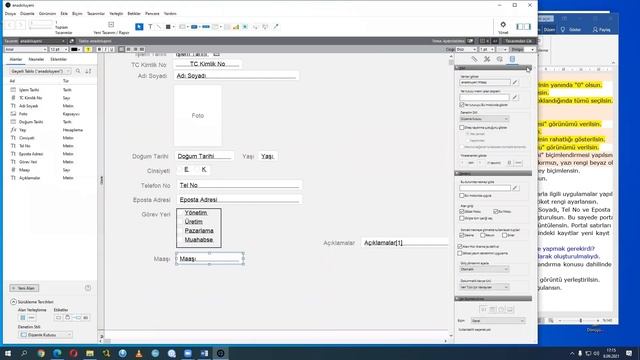Click Paylaş button in Word window
The width and height of the screenshot is (640, 360).
pyautogui.click(x=602, y=29)
